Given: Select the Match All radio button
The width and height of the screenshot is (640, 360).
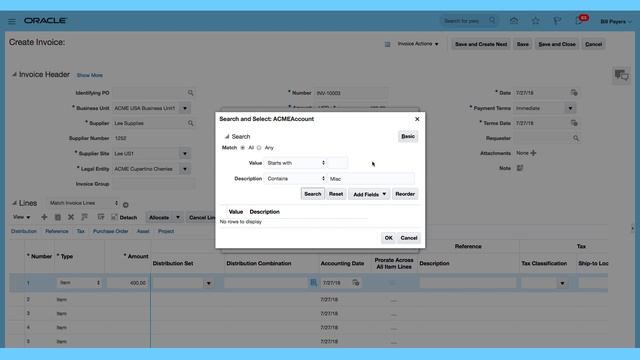Looking at the screenshot, I should [242, 148].
